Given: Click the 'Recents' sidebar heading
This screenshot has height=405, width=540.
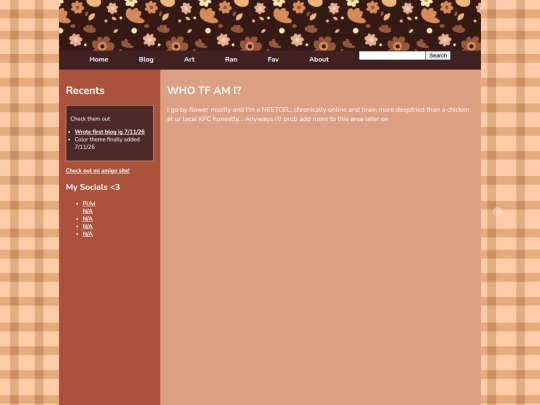Looking at the screenshot, I should [x=85, y=91].
